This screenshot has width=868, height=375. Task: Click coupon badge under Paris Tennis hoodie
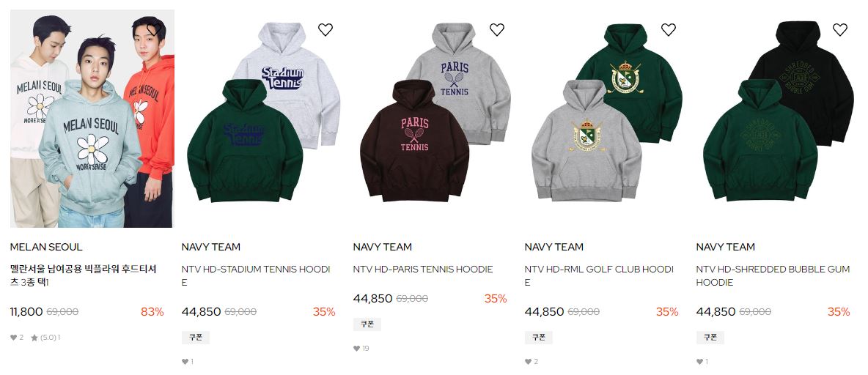coord(367,324)
